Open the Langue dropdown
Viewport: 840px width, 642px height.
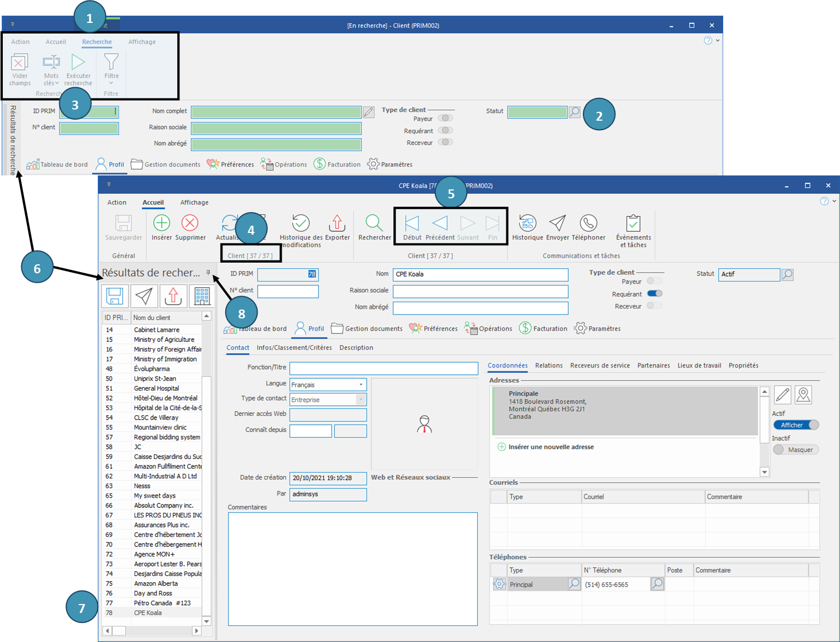(x=360, y=384)
